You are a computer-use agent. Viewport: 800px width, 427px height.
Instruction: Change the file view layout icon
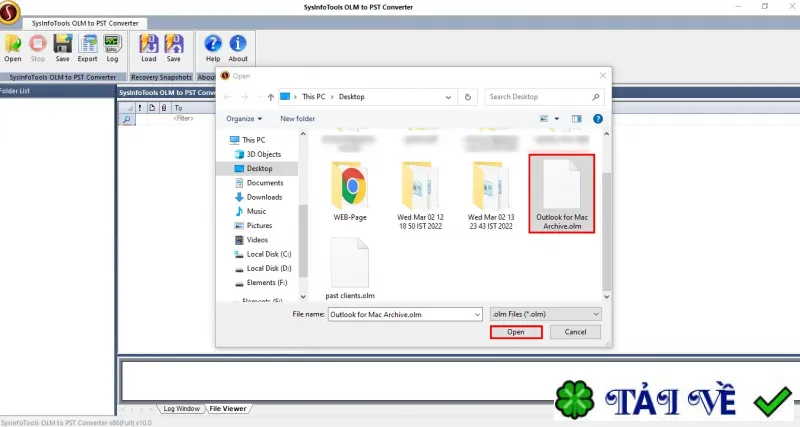(544, 119)
